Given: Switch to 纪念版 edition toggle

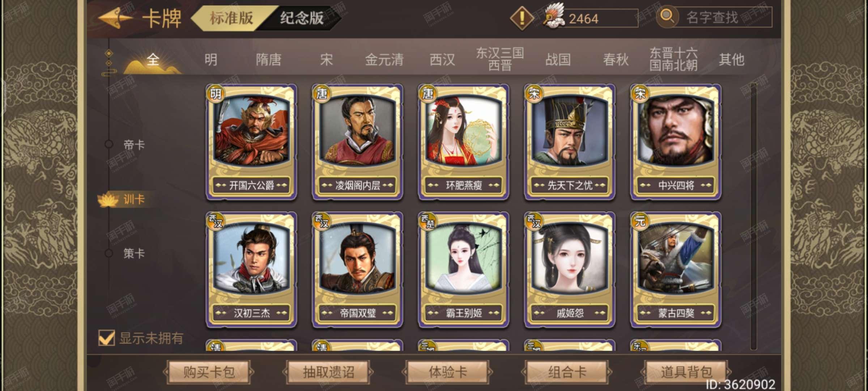Looking at the screenshot, I should [x=302, y=18].
